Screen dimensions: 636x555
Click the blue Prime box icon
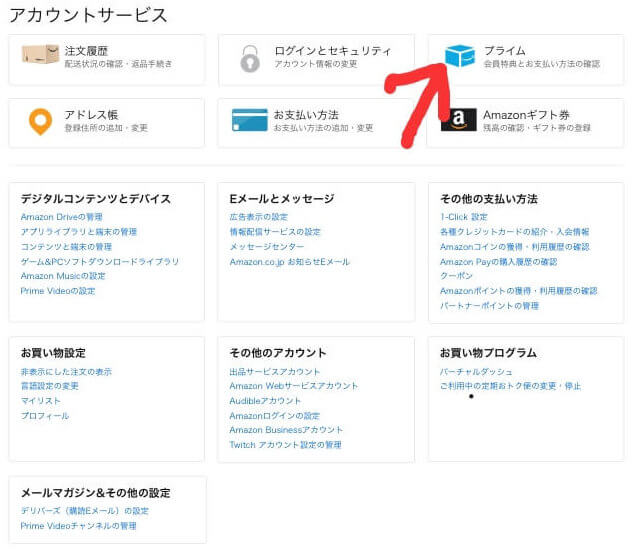point(460,56)
